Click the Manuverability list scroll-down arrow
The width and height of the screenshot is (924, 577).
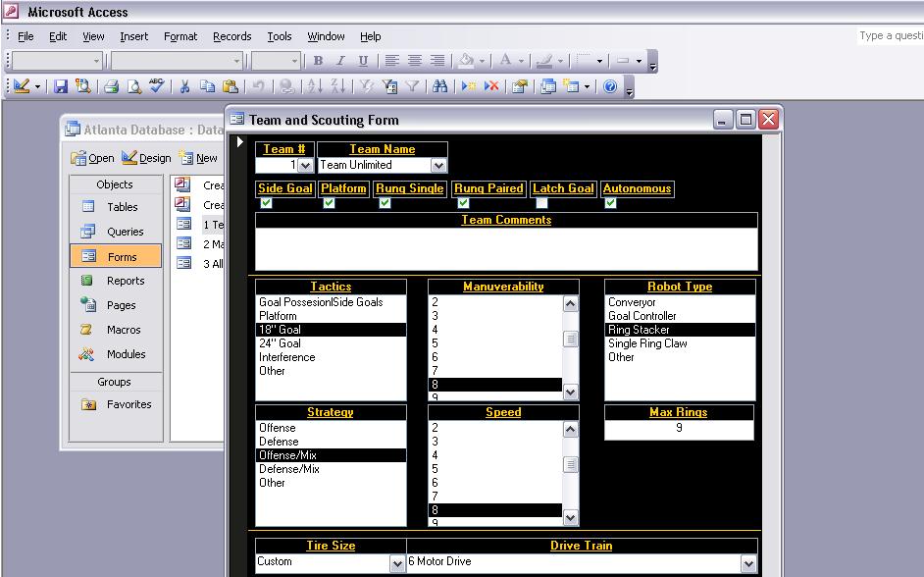click(x=571, y=392)
